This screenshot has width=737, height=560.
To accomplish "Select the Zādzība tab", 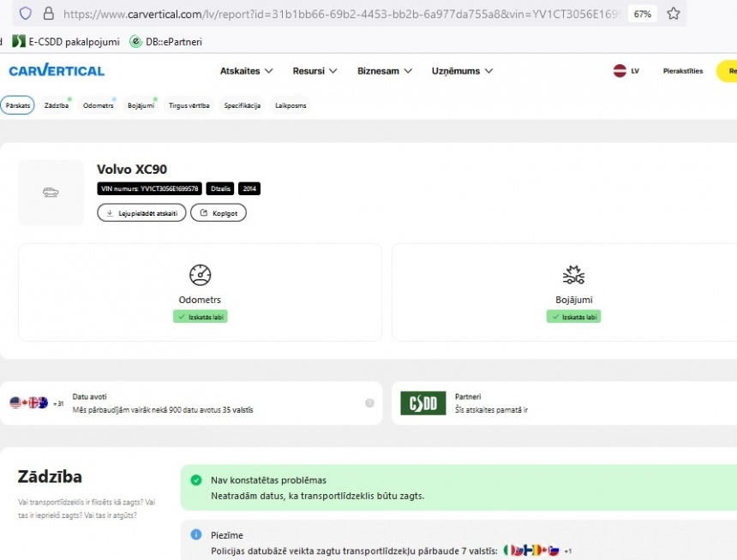I will (x=57, y=105).
